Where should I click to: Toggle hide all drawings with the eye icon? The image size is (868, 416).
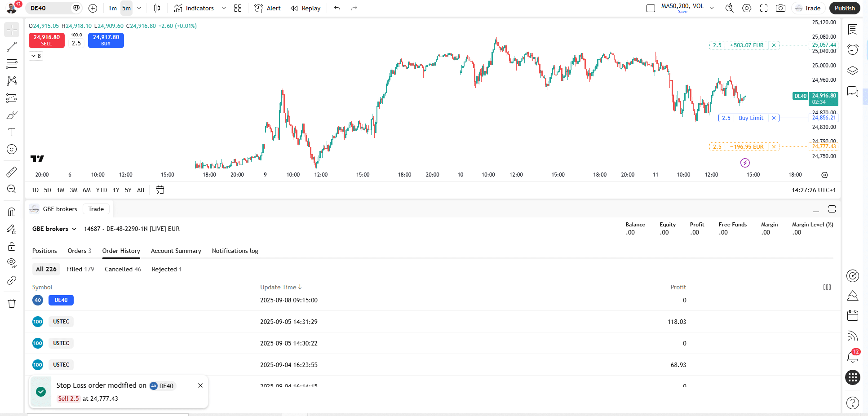click(11, 263)
